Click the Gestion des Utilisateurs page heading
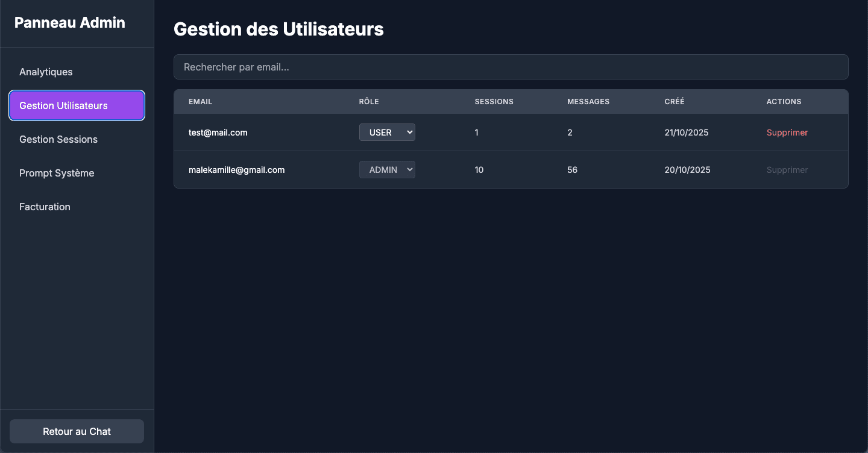Viewport: 868px width, 453px height. pyautogui.click(x=278, y=28)
